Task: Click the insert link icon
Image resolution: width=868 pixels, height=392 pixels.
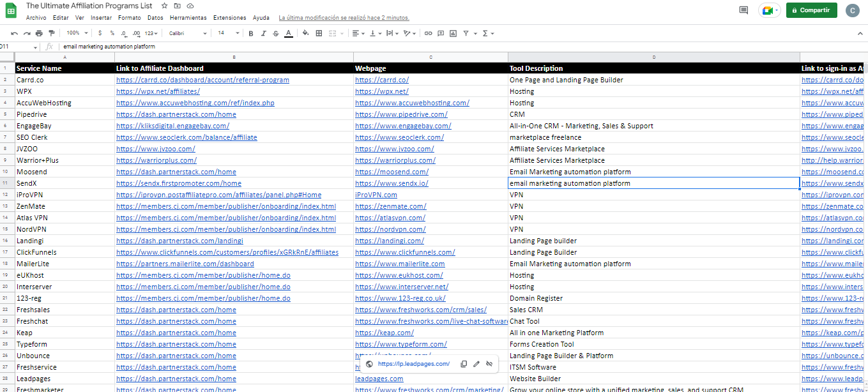Action: 429,33
